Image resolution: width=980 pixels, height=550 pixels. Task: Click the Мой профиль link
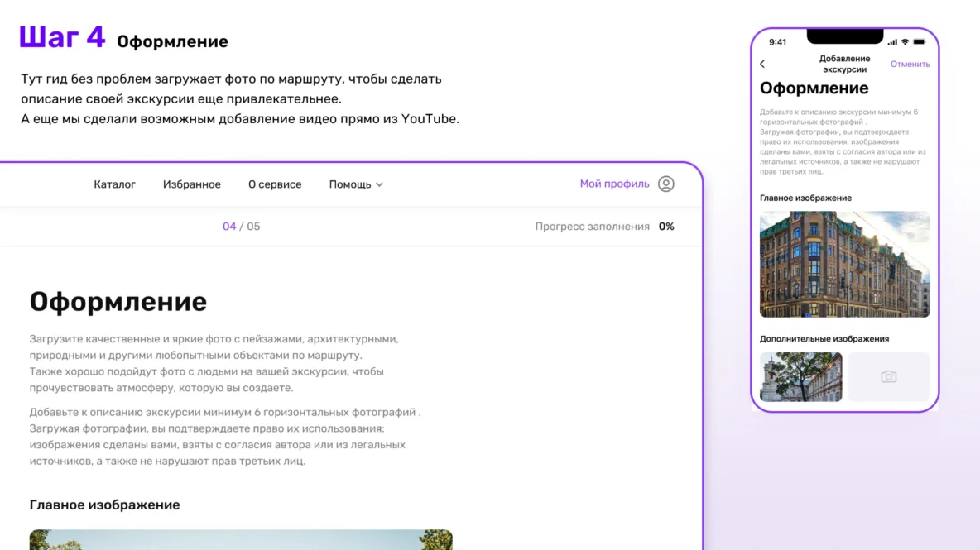coord(614,184)
